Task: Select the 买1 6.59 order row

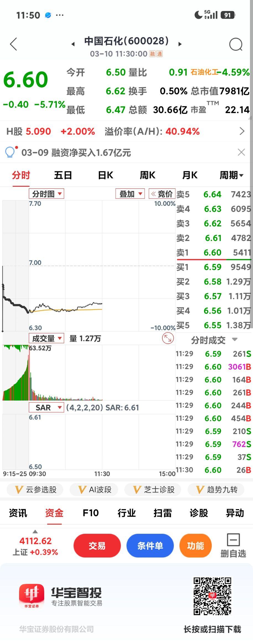Action: (213, 267)
